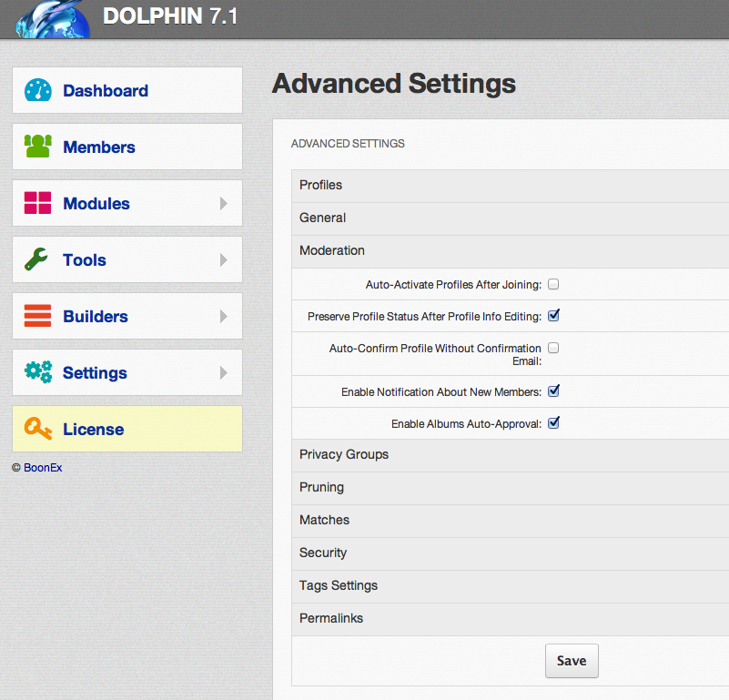This screenshot has width=729, height=700.
Task: Uncheck Preserve Profile Status After Profile Info Editing
Action: 553,316
